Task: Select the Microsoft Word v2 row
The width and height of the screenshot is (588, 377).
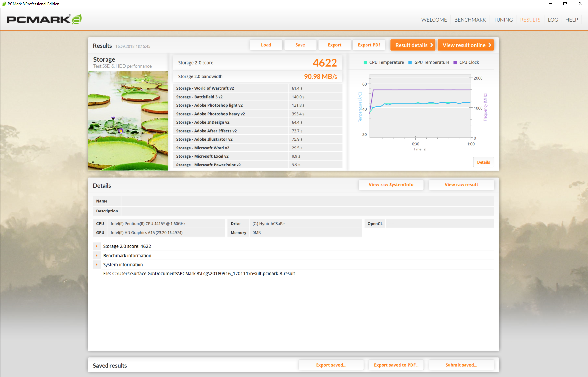Action: 257,148
